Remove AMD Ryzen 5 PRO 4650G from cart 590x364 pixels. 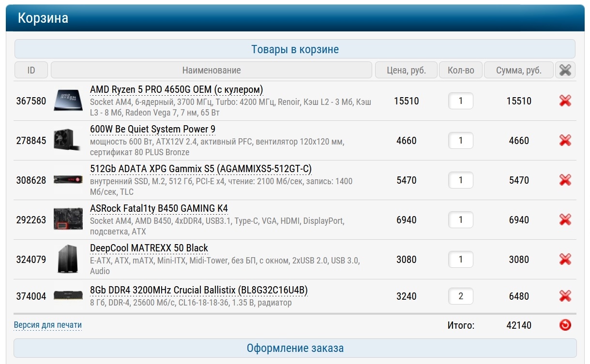click(x=565, y=101)
